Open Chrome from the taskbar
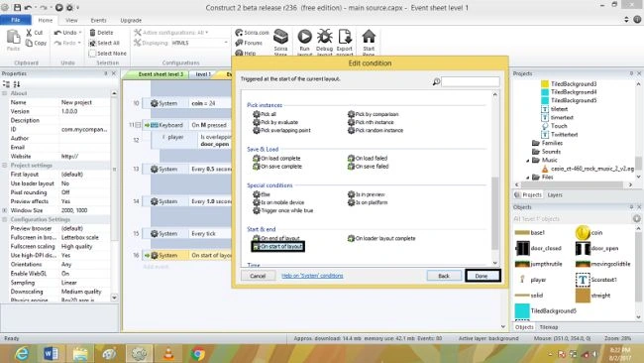 coord(197,353)
